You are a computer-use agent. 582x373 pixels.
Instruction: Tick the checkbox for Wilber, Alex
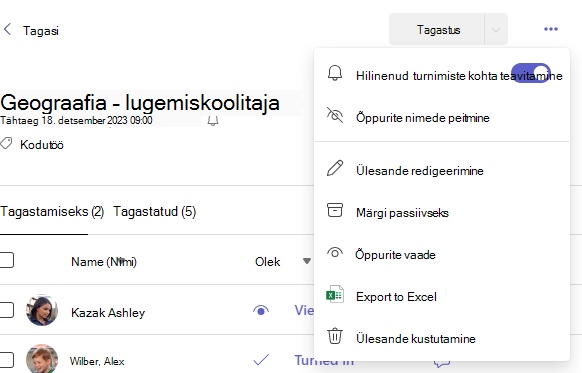click(6, 359)
